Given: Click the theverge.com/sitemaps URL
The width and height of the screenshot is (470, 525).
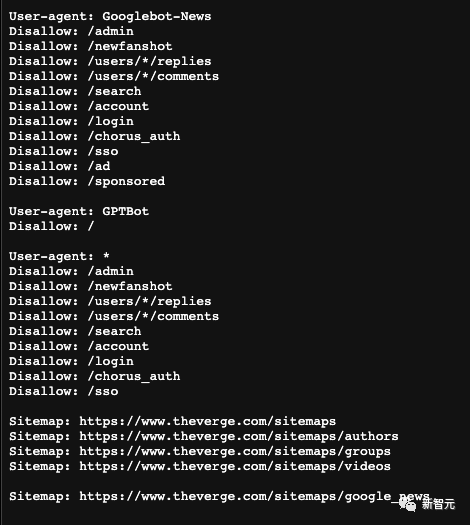Looking at the screenshot, I should click(x=208, y=421).
